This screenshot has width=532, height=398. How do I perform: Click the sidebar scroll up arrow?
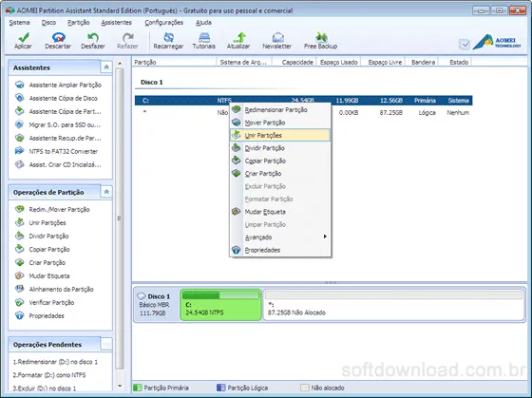tap(120, 64)
